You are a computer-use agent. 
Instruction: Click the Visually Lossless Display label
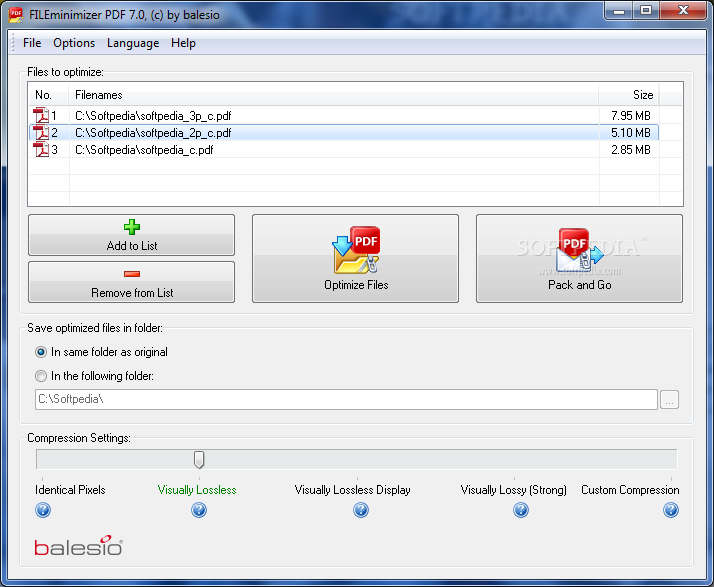coord(352,490)
